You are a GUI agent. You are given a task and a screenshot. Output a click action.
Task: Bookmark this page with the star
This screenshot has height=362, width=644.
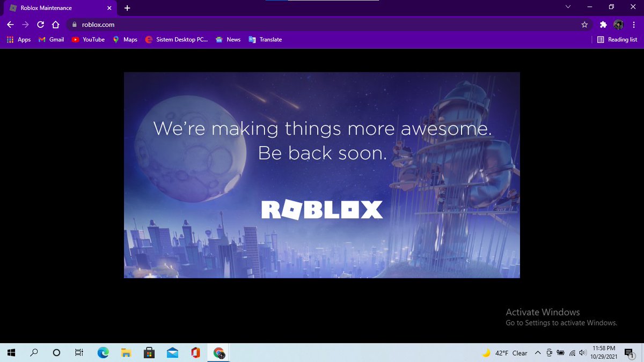[584, 25]
